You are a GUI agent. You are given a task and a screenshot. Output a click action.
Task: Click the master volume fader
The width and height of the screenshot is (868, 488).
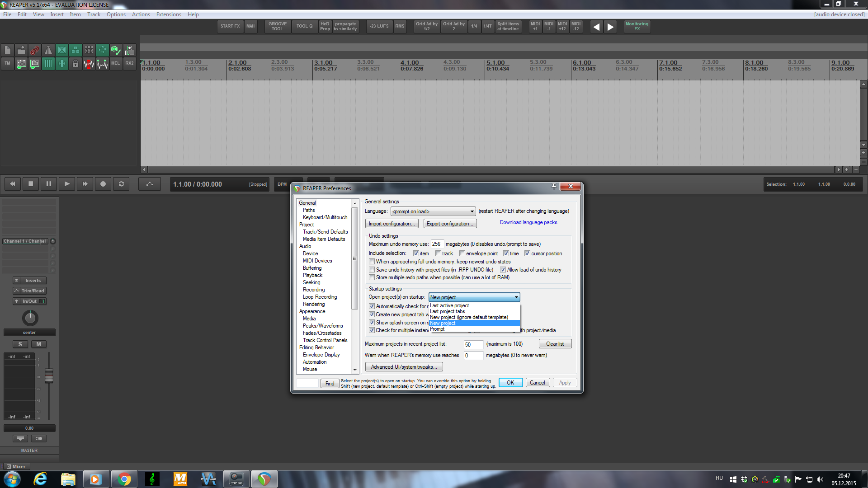pyautogui.click(x=49, y=375)
